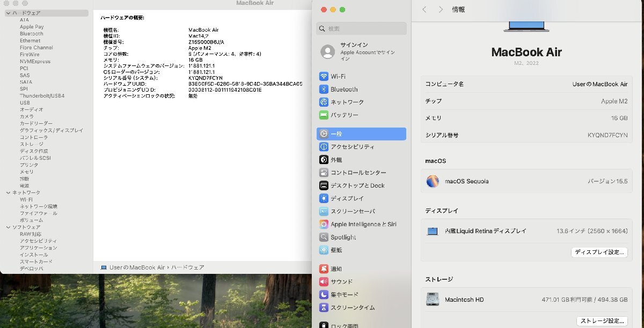Viewport: 644px width, 328px height.
Task: Click the ディスプレイ設定... button
Action: click(x=599, y=252)
